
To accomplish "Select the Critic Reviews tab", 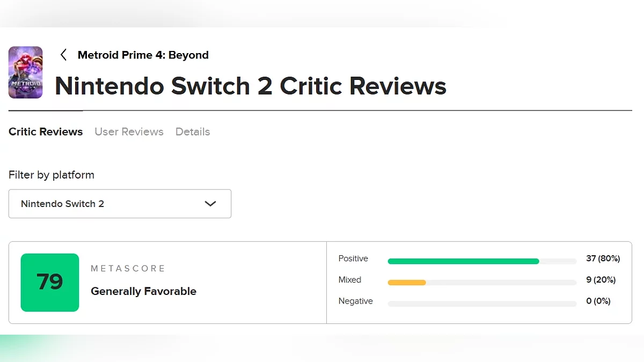I will point(46,131).
